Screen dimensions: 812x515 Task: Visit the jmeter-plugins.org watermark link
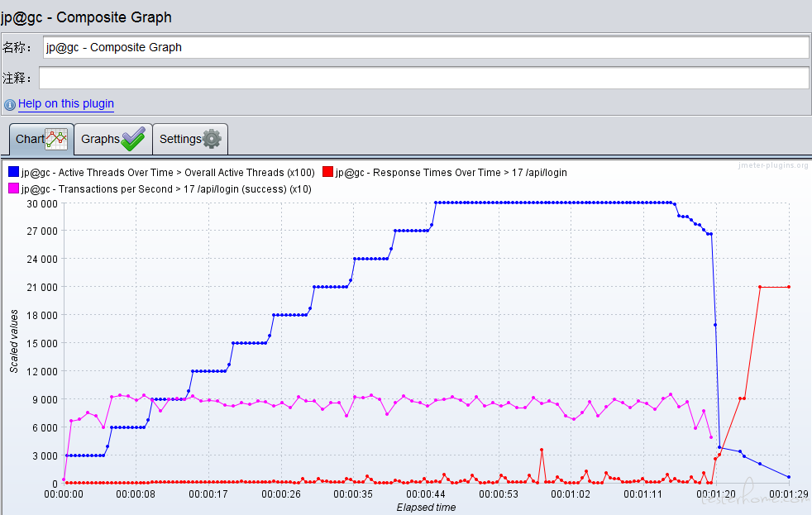click(x=773, y=165)
